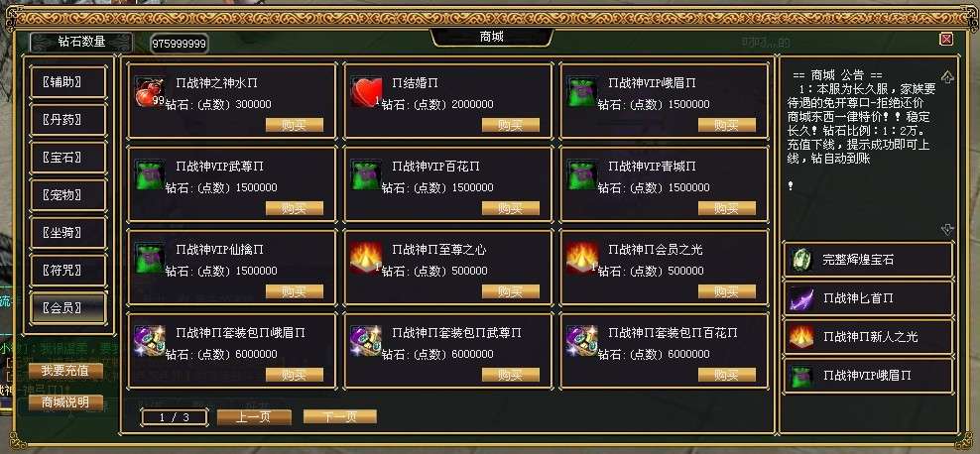Click the diamond count field showing 975999999

[180, 44]
